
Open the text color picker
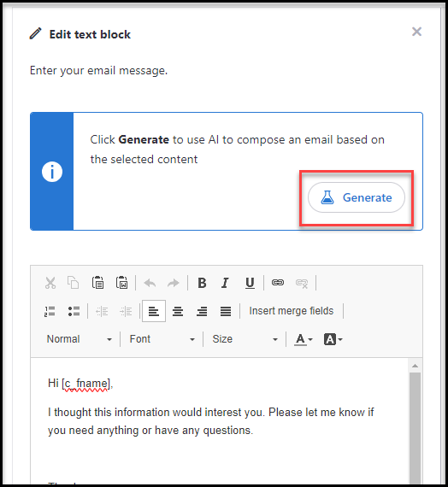click(x=304, y=339)
